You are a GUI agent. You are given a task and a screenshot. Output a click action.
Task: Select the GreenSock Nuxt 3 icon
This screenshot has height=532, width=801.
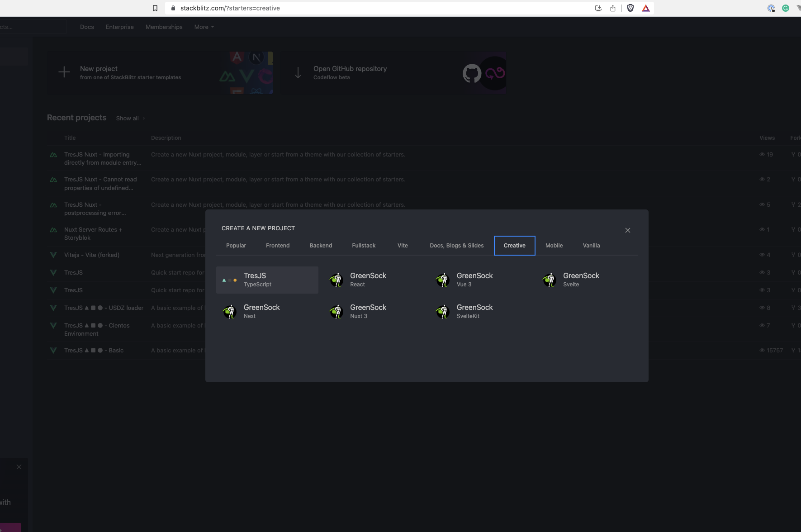(336, 312)
